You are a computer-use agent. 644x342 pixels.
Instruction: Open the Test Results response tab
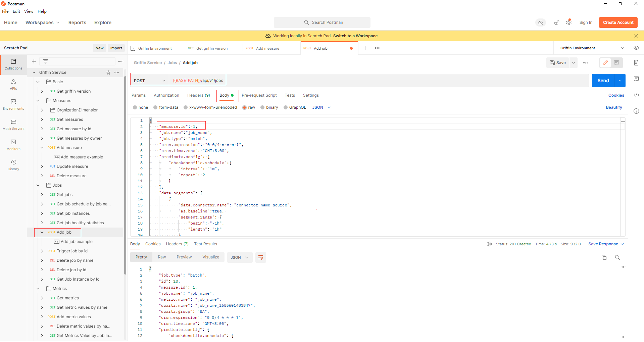[x=205, y=244]
